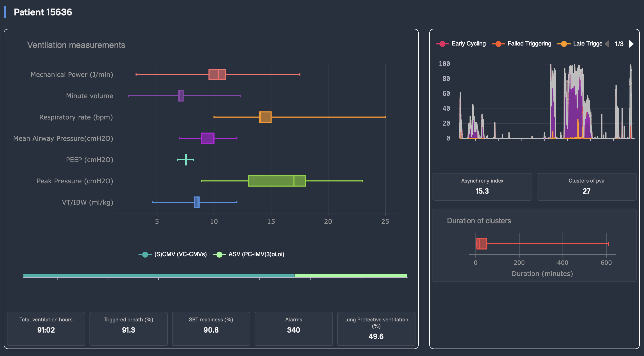
Task: Click the Failed Triggering legend dot
Action: [x=499, y=43]
